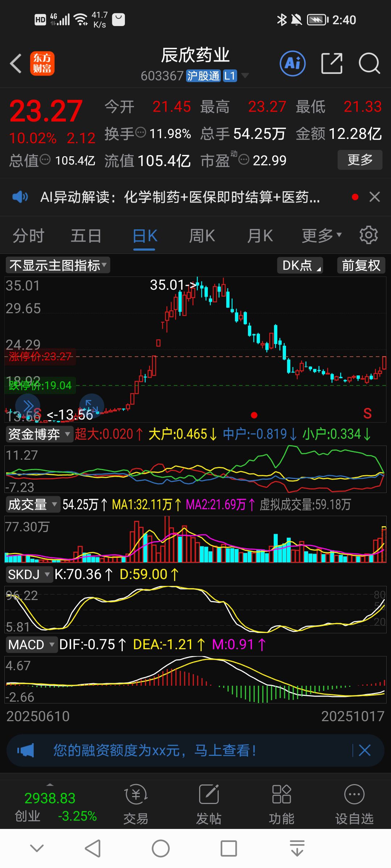Tap info icon next to 总值
The height and width of the screenshot is (868, 391).
click(45, 159)
